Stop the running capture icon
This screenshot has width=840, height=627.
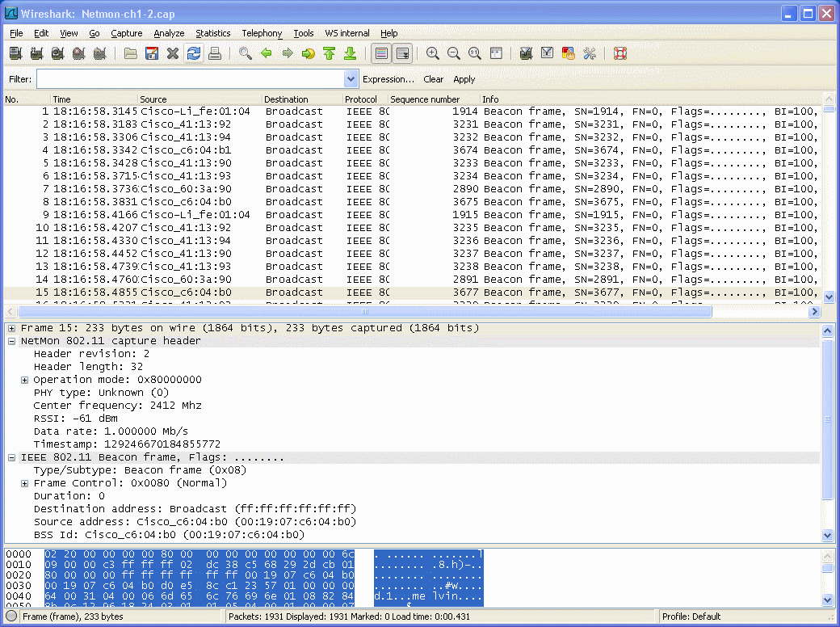[x=79, y=53]
